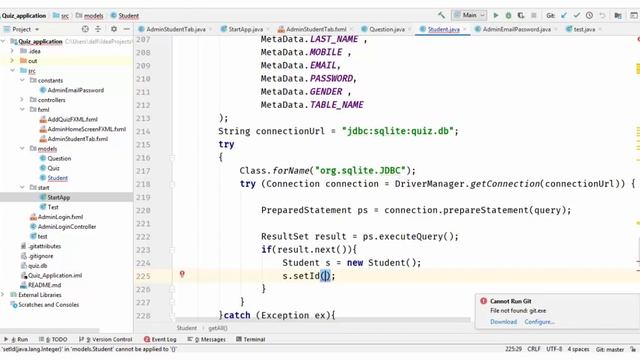The width and height of the screenshot is (640, 360).
Task: Click the models breadcrumb in navigation bar
Action: 93,16
